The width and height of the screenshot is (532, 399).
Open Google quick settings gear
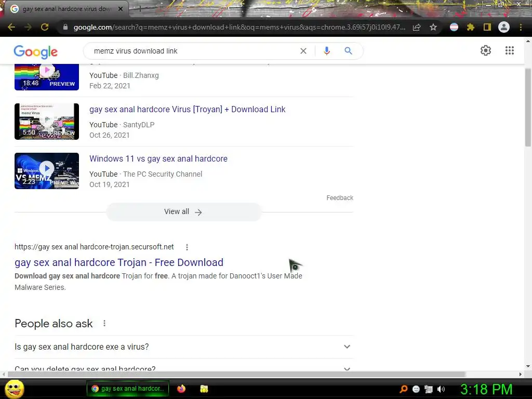(x=486, y=50)
